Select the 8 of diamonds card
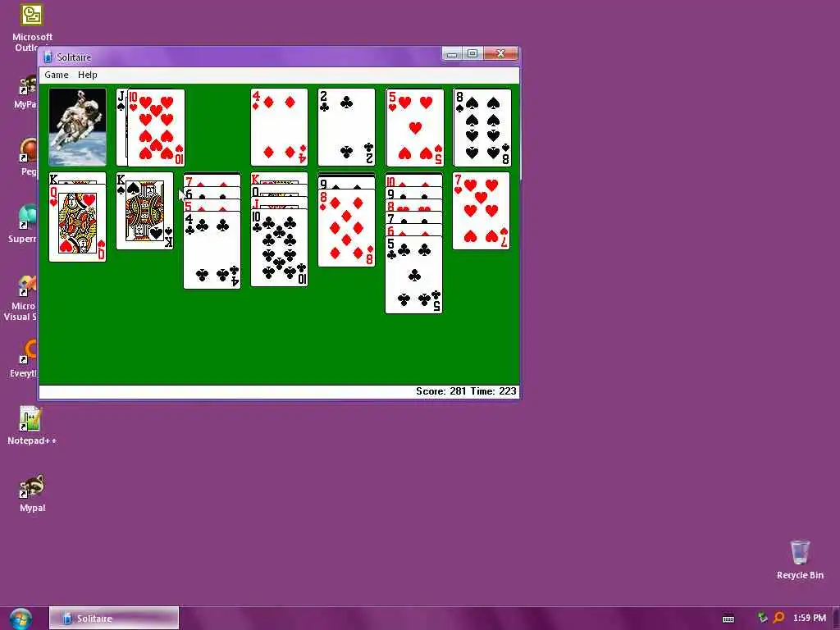Image resolution: width=840 pixels, height=630 pixels. 347,228
